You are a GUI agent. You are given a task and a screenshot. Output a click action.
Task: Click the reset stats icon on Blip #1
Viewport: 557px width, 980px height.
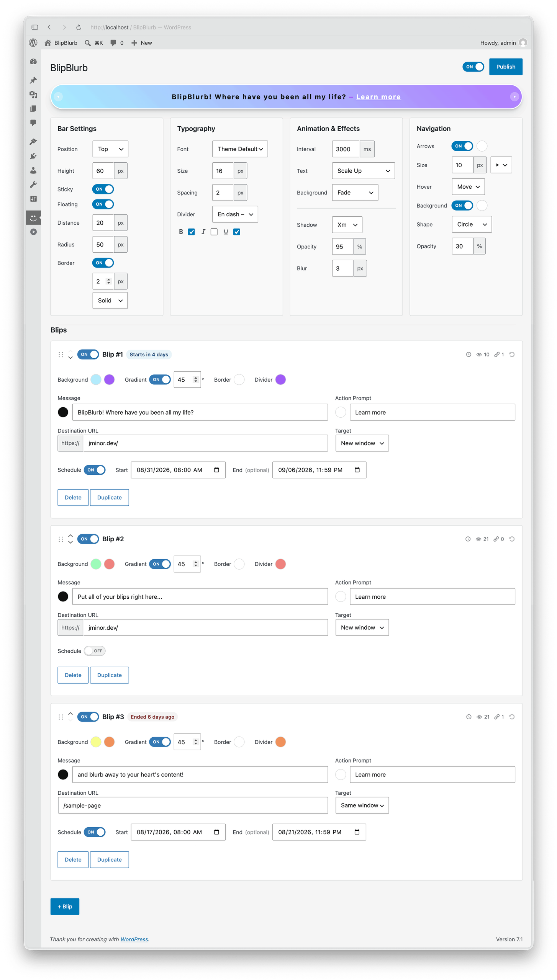512,354
